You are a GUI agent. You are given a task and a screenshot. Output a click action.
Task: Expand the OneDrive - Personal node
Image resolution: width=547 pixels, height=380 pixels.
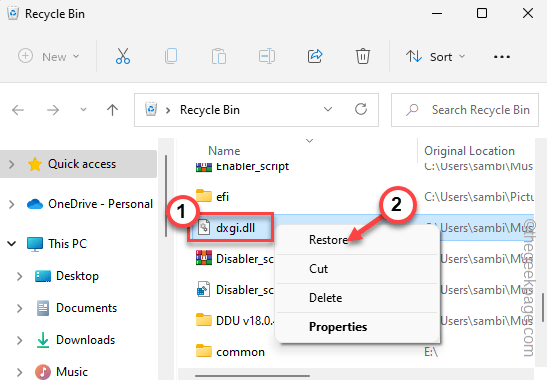tap(12, 204)
